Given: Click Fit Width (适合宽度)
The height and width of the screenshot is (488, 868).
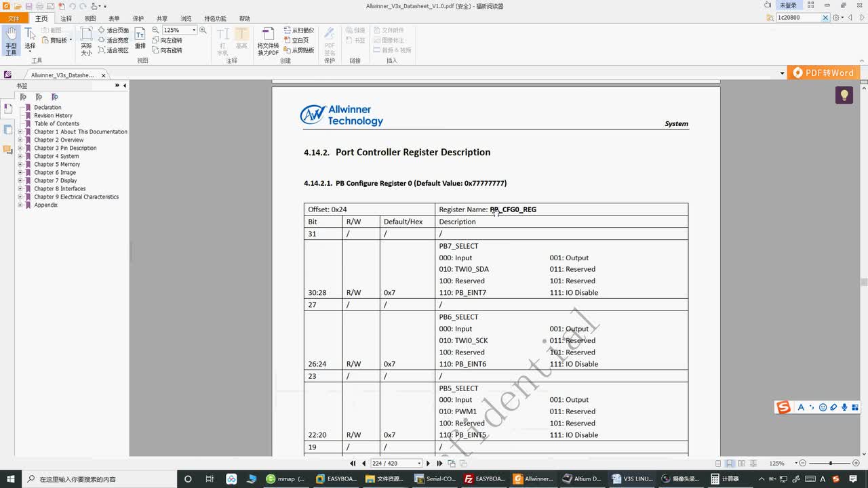Looking at the screenshot, I should tap(113, 40).
